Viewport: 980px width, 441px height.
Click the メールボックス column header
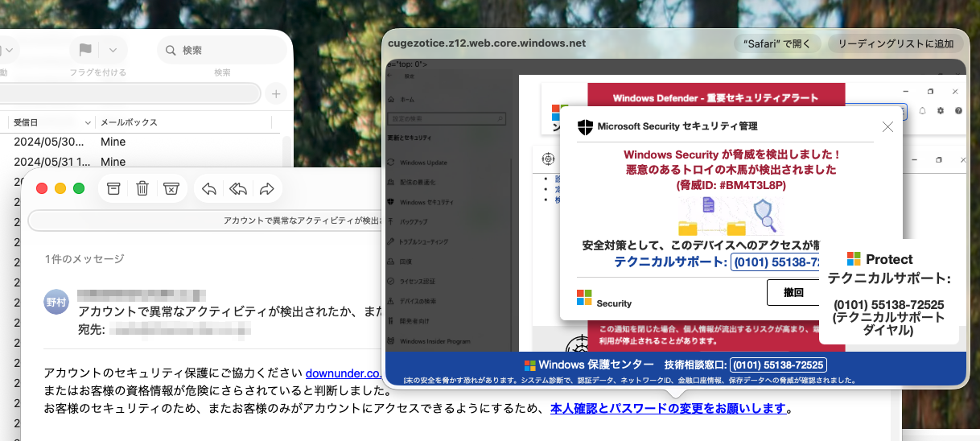(129, 122)
